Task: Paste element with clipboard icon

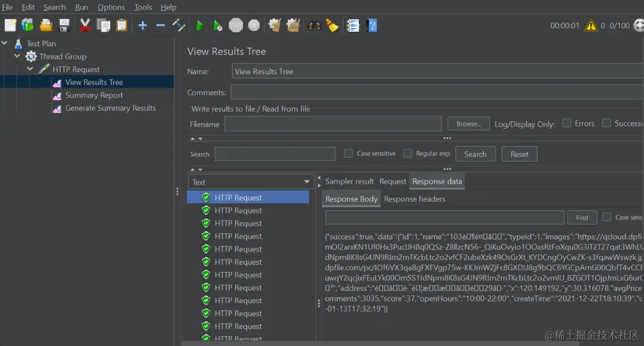Action: 122,25
